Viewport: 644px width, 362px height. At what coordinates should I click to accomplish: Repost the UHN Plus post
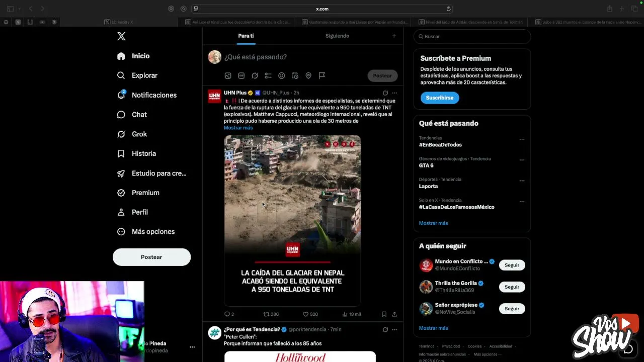click(x=271, y=314)
